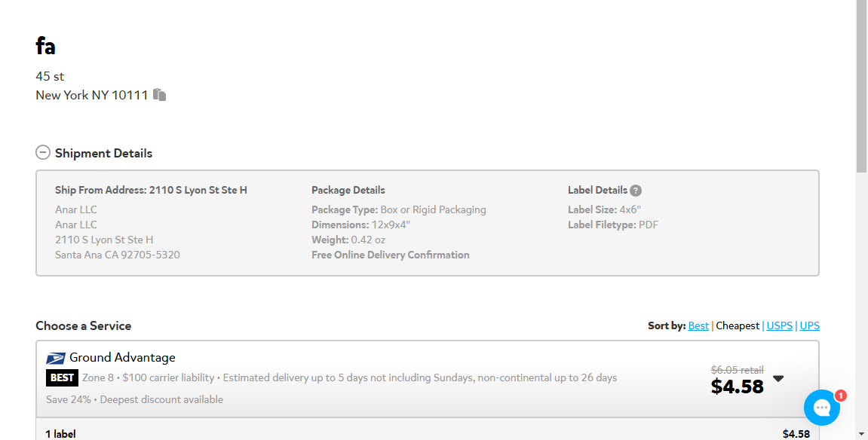Image resolution: width=868 pixels, height=440 pixels.
Task: Toggle the Shipment Details heading text
Action: click(x=103, y=153)
